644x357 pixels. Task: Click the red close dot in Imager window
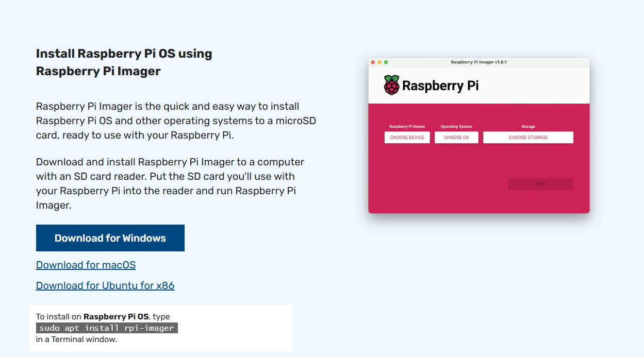[x=373, y=62]
